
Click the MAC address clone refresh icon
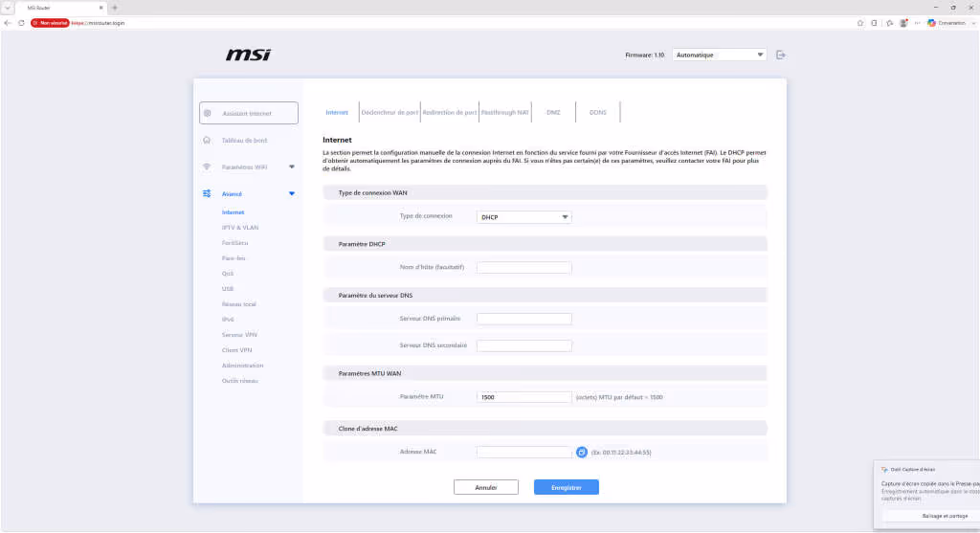click(581, 452)
